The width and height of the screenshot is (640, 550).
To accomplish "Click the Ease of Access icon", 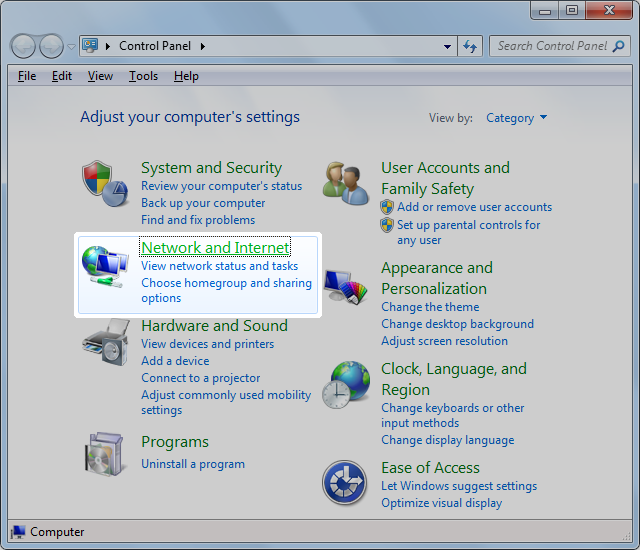I will tap(345, 483).
